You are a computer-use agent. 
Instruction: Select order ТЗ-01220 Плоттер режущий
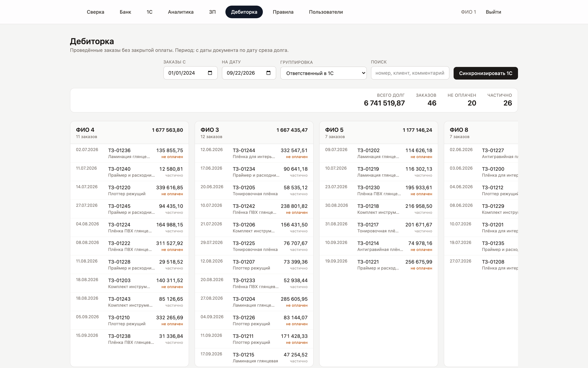coord(129,190)
